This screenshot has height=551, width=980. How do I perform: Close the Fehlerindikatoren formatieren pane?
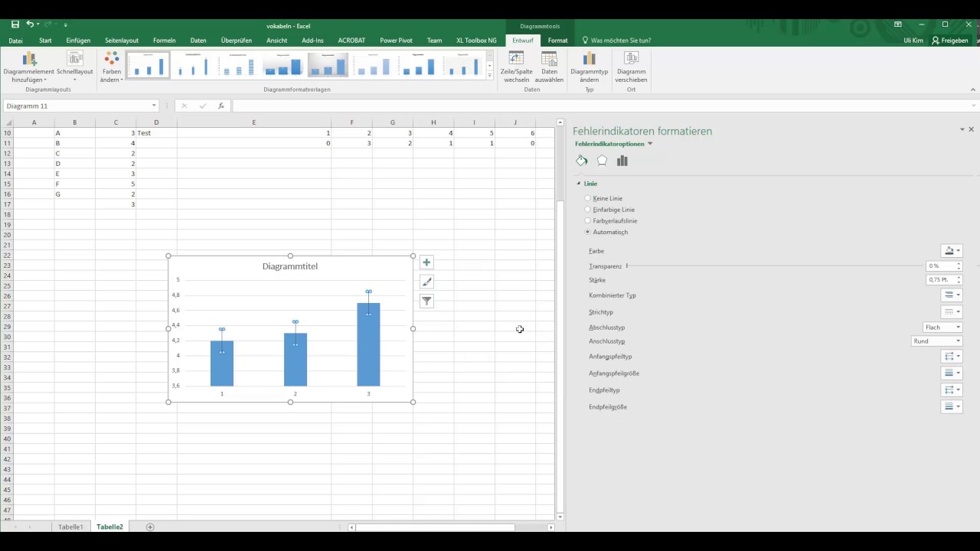click(x=971, y=129)
